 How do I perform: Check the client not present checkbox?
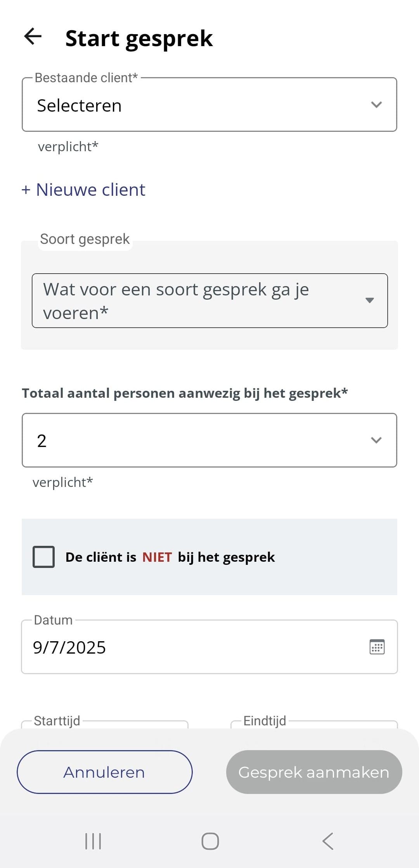pyautogui.click(x=44, y=557)
